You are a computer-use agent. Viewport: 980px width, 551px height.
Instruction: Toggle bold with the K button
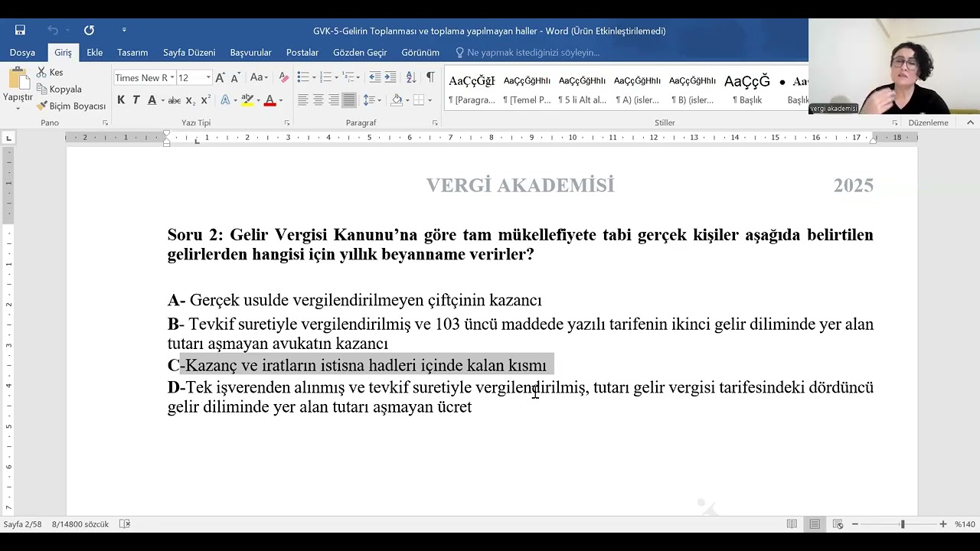tap(121, 100)
